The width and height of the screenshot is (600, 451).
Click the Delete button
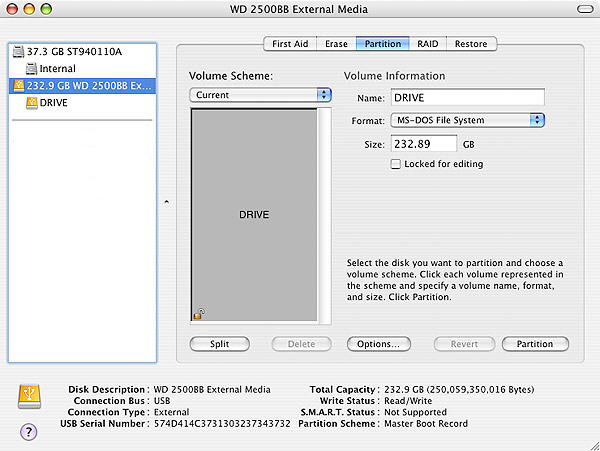pyautogui.click(x=302, y=344)
